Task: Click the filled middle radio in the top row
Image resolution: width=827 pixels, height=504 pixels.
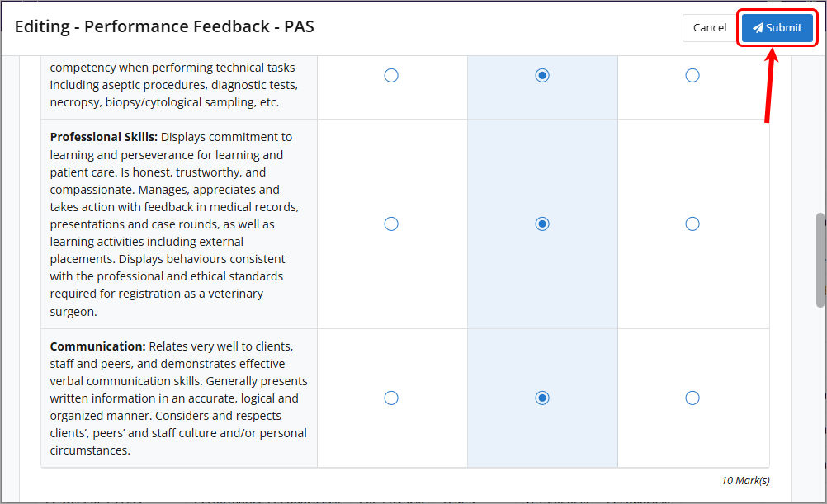Action: click(x=541, y=75)
